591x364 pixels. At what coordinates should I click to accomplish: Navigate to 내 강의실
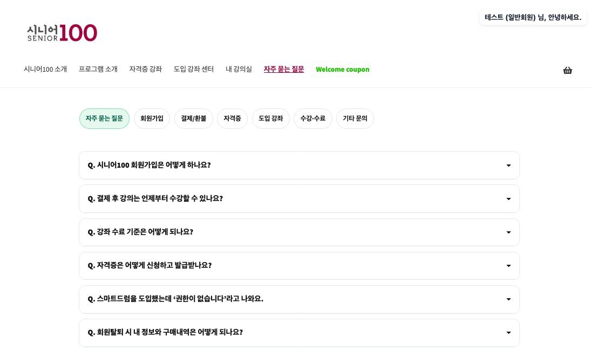239,69
